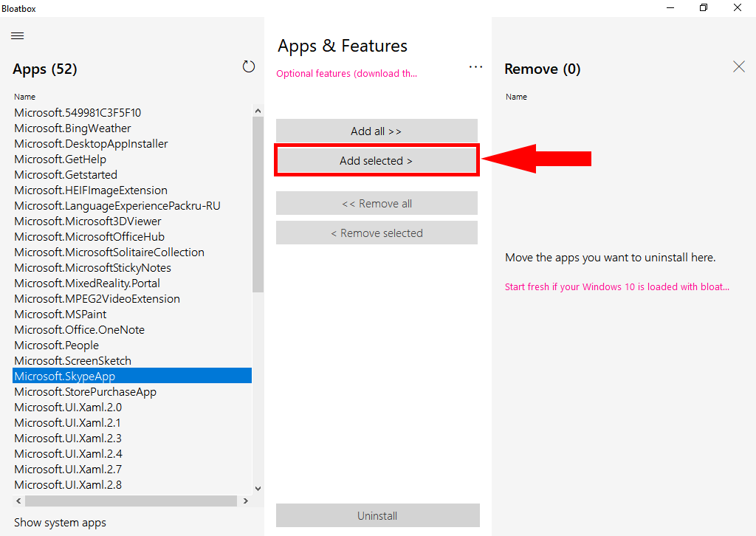The image size is (756, 536).
Task: Click the vertical scrollbar thumb
Action: [258, 203]
